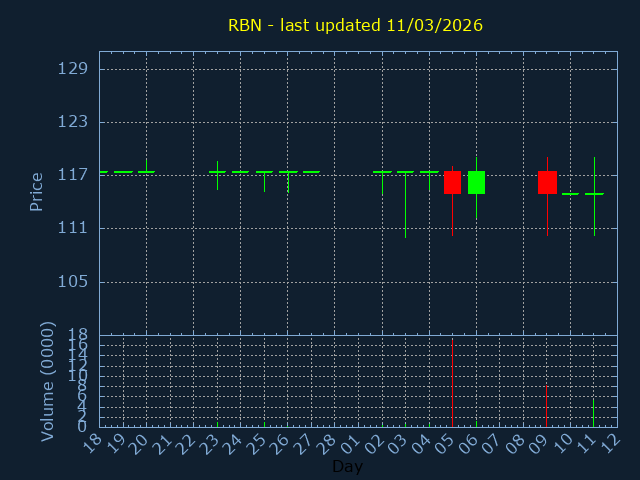640x480 pixels.
Task: Click the Day axis label
Action: [x=347, y=467]
